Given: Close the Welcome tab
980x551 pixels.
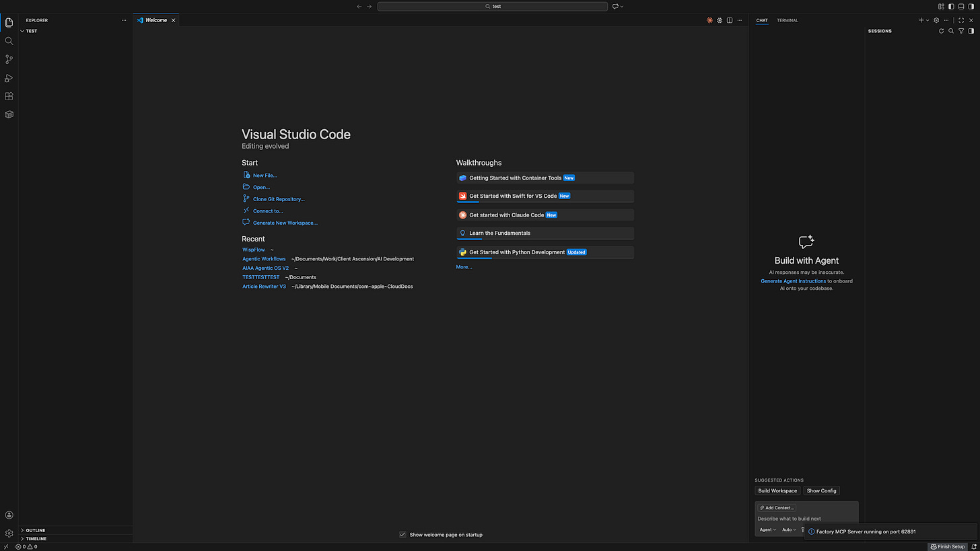Looking at the screenshot, I should pyautogui.click(x=174, y=20).
